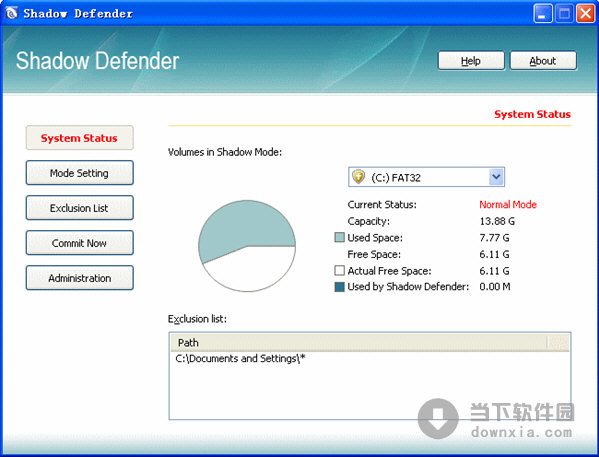Image resolution: width=599 pixels, height=457 pixels.
Task: Click the 0.00 M Shadow Defender value
Action: (495, 287)
